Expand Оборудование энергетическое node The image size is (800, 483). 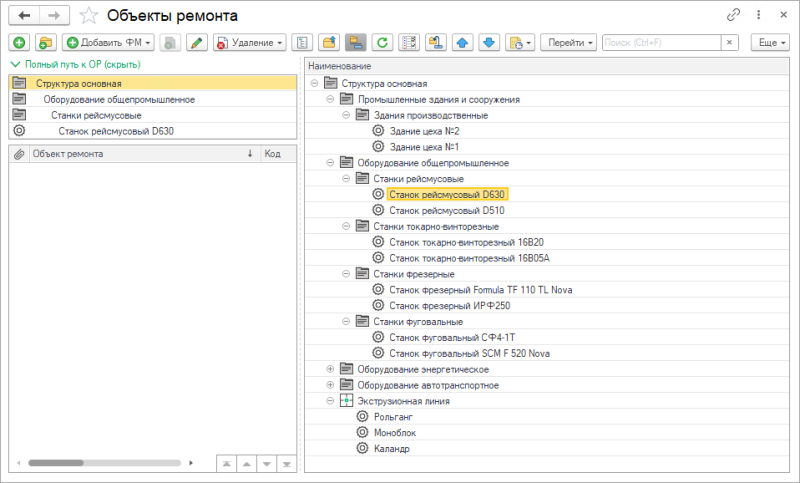[x=330, y=369]
